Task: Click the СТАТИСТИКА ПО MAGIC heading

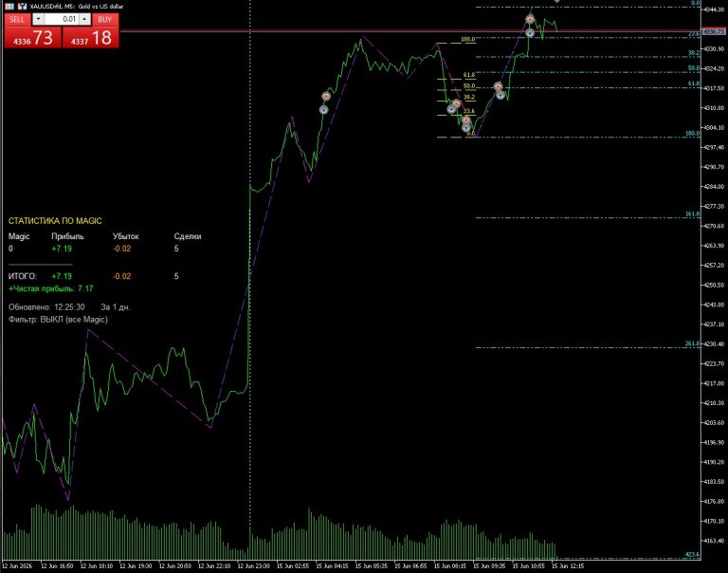Action: (x=55, y=221)
